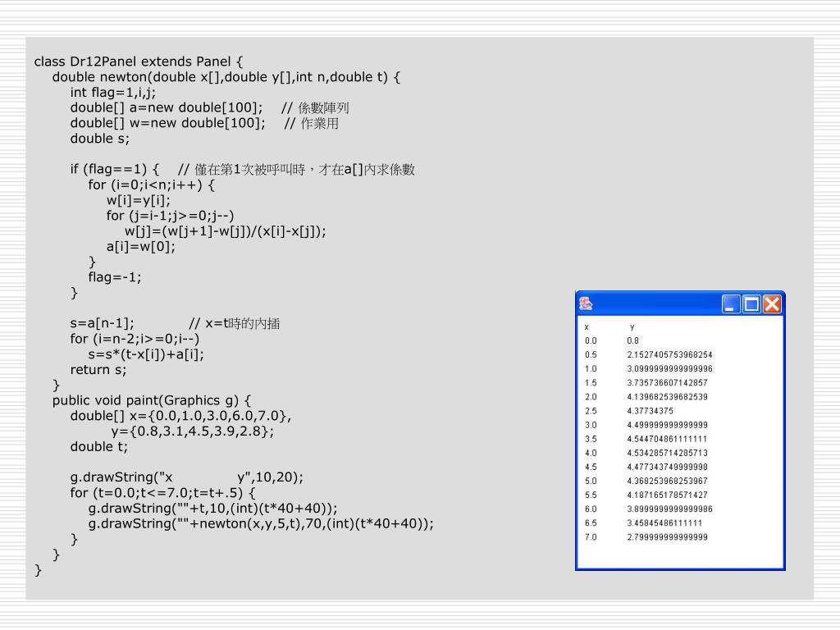Click the line 'double[] w=new double[100];'
The width and height of the screenshot is (840, 630).
coord(167,123)
